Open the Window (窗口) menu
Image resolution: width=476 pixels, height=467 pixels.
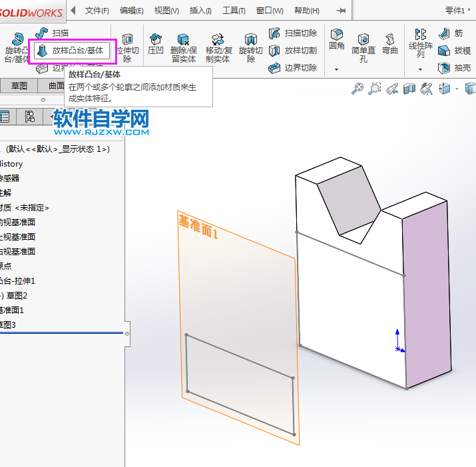tap(270, 11)
